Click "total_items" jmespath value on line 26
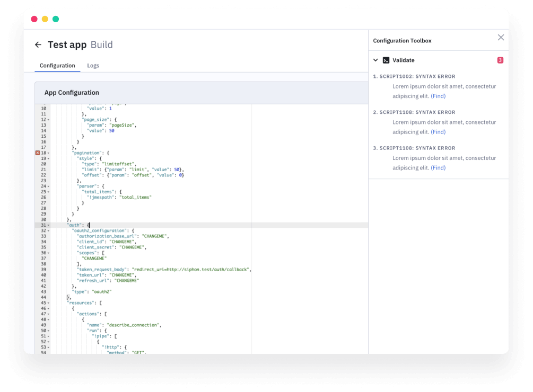 point(135,197)
